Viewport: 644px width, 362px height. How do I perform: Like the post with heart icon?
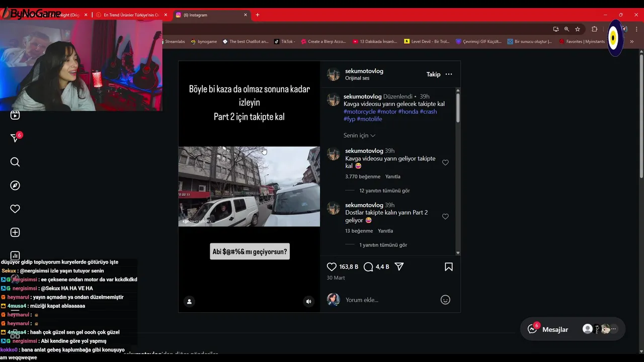tap(332, 267)
